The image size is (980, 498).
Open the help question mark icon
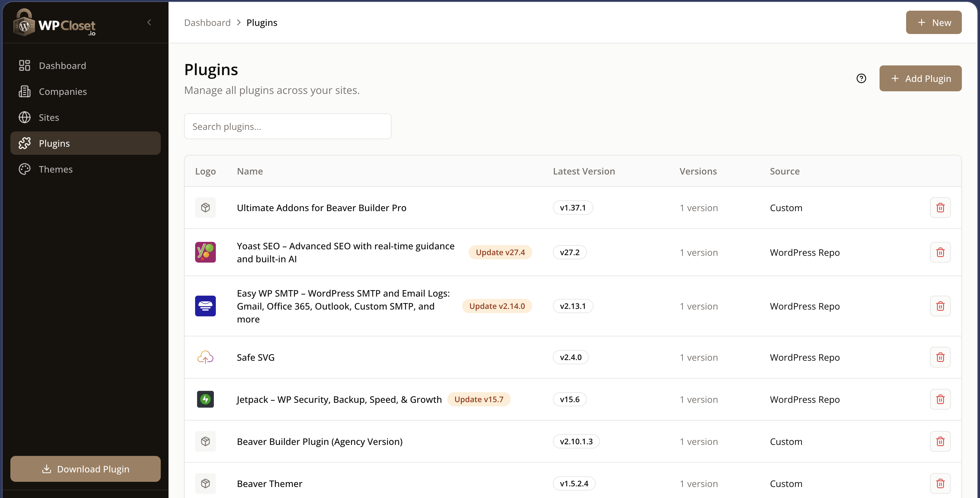coord(861,78)
